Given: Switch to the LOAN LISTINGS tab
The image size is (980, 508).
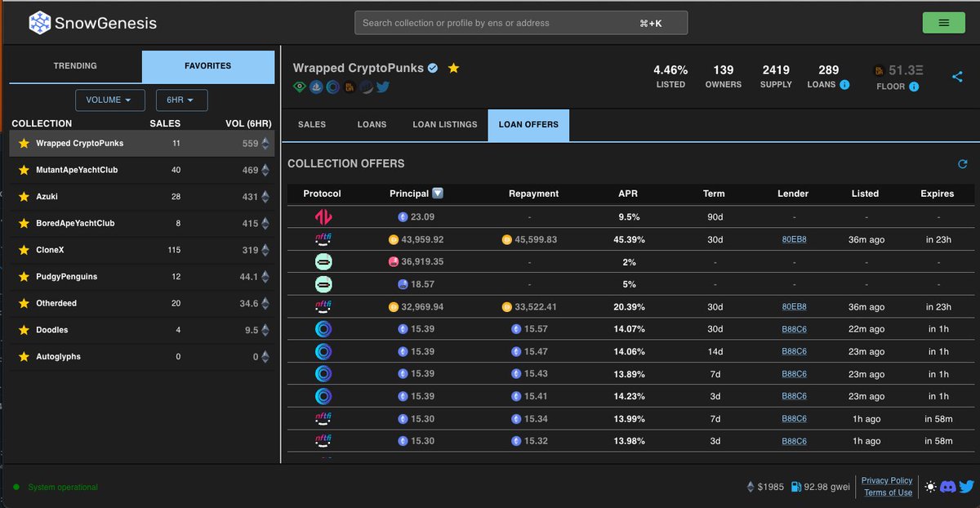Looking at the screenshot, I should click(445, 125).
